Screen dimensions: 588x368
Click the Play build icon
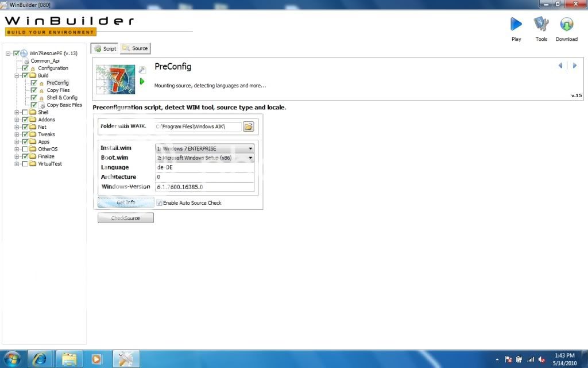coord(516,24)
